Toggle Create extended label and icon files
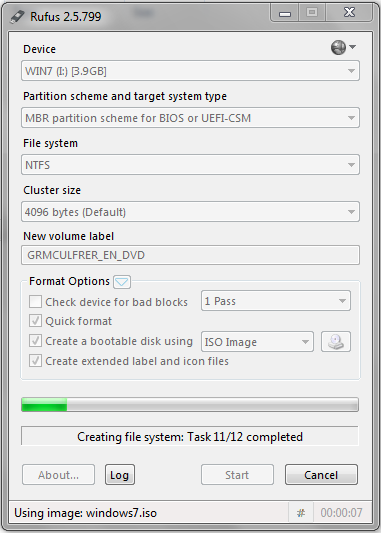381x533 pixels. (x=35, y=361)
